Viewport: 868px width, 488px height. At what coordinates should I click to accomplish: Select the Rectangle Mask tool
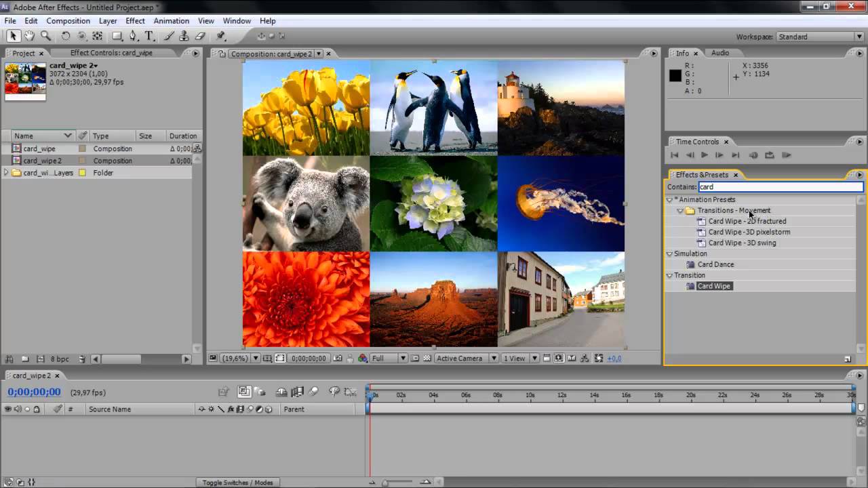tap(117, 36)
